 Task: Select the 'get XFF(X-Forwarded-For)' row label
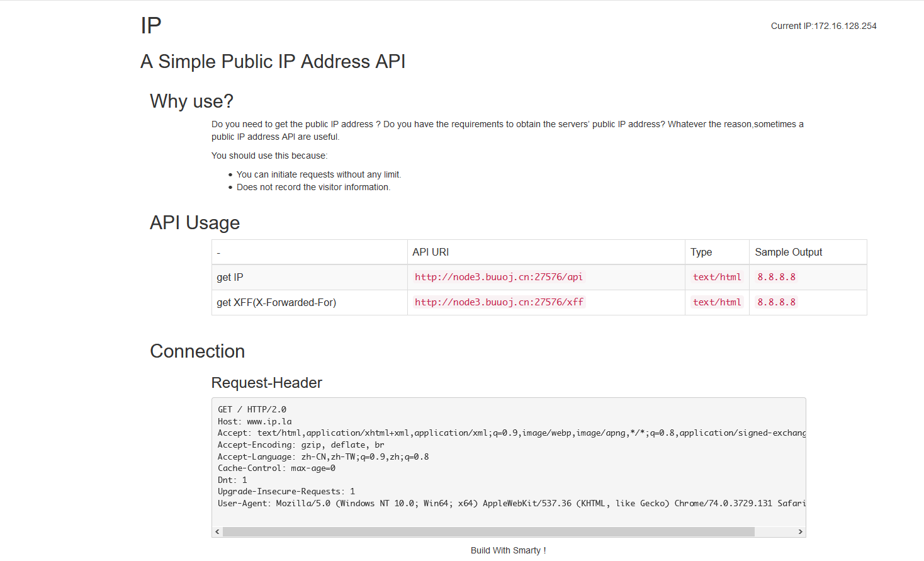pyautogui.click(x=276, y=303)
